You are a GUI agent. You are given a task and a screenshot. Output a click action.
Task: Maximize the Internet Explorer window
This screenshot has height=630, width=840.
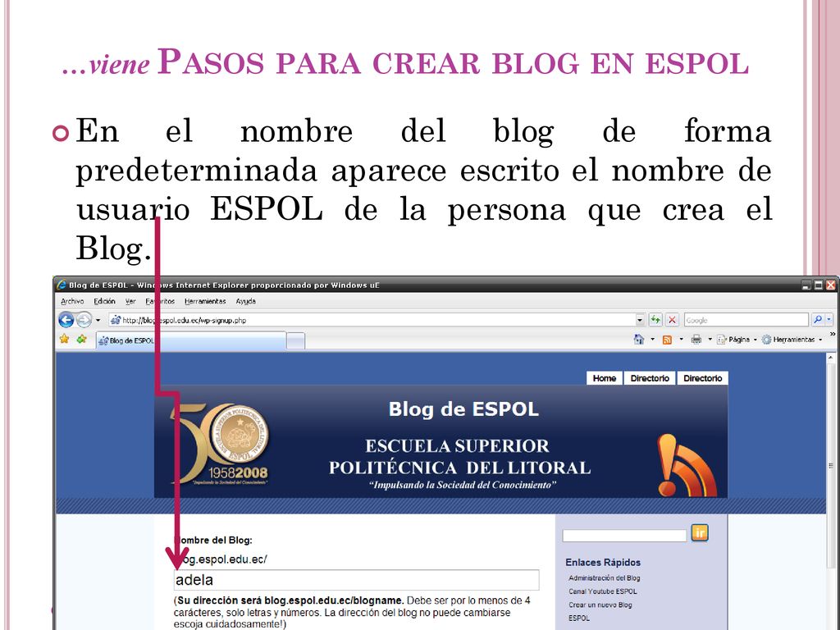[x=819, y=285]
